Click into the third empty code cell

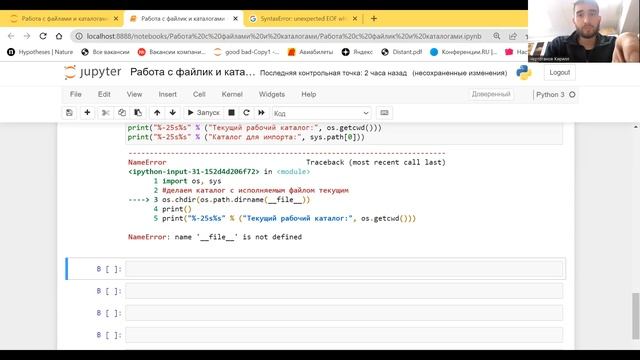[x=344, y=313]
